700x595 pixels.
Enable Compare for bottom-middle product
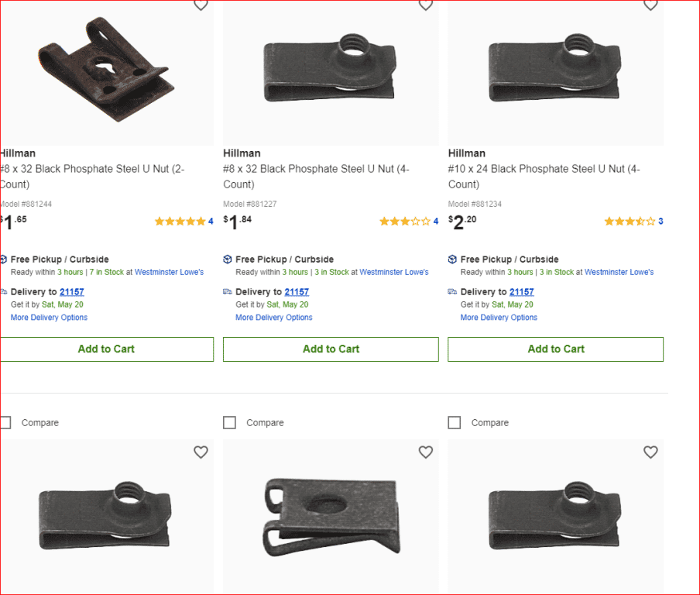229,422
